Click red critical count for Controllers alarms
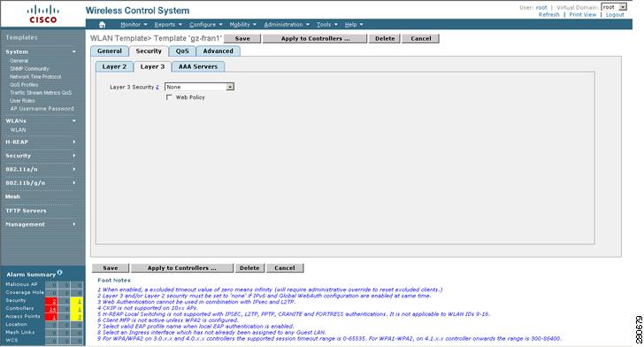 coord(53,309)
